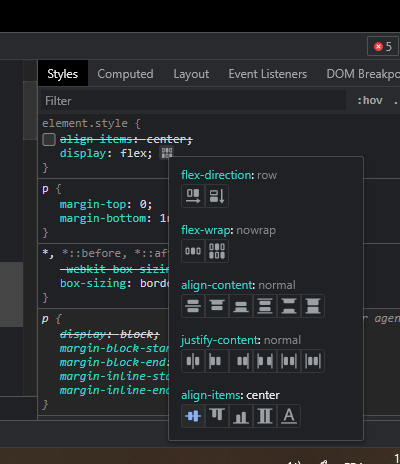Viewport: 400px width, 464px height.
Task: Set align-content to stretch
Action: 313,306
